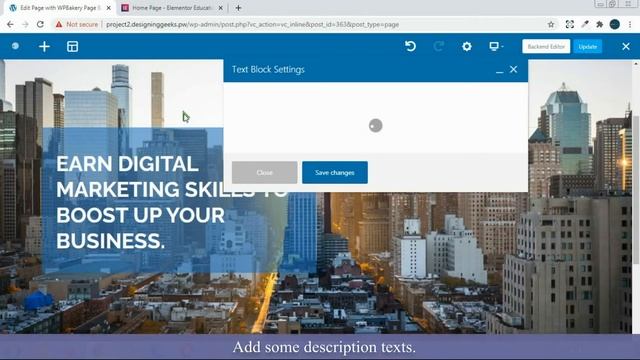
Task: Open the Chrome profile avatar
Action: 615,24
